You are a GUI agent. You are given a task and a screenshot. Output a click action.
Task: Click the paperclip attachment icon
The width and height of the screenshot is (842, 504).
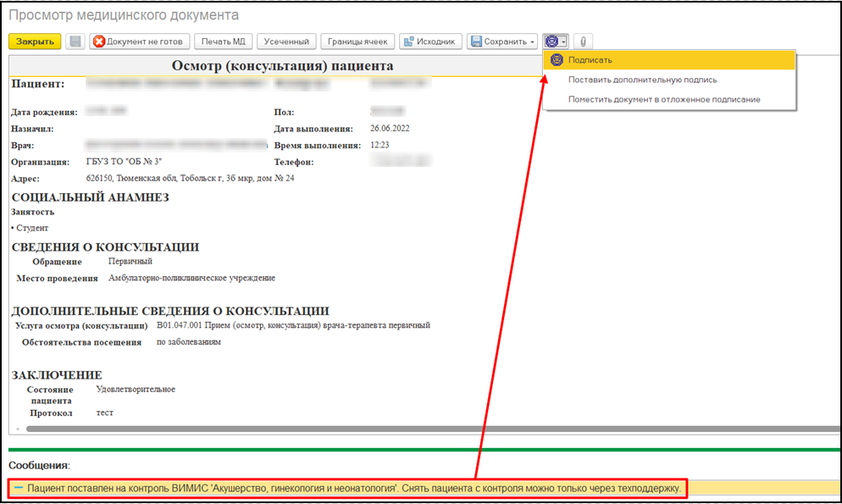click(x=583, y=42)
